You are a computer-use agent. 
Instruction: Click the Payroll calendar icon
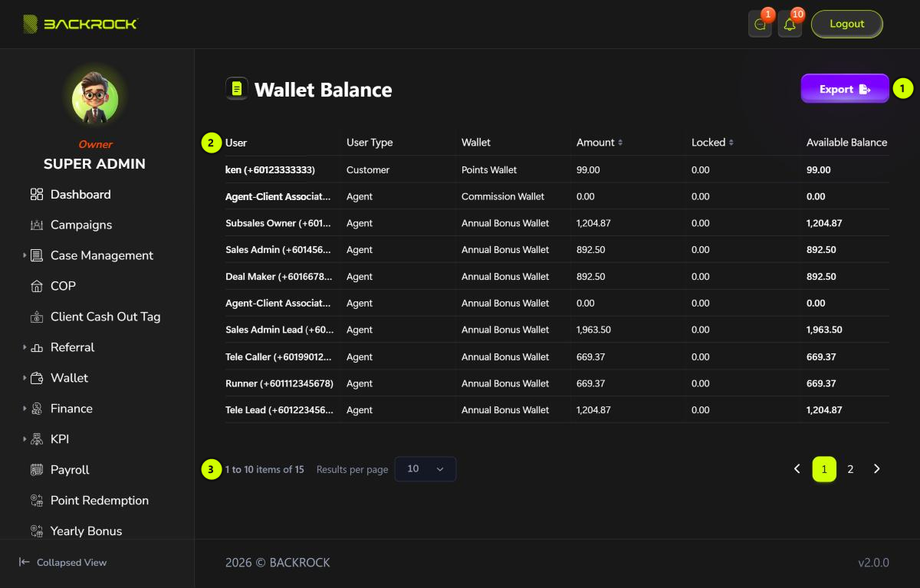pos(37,470)
